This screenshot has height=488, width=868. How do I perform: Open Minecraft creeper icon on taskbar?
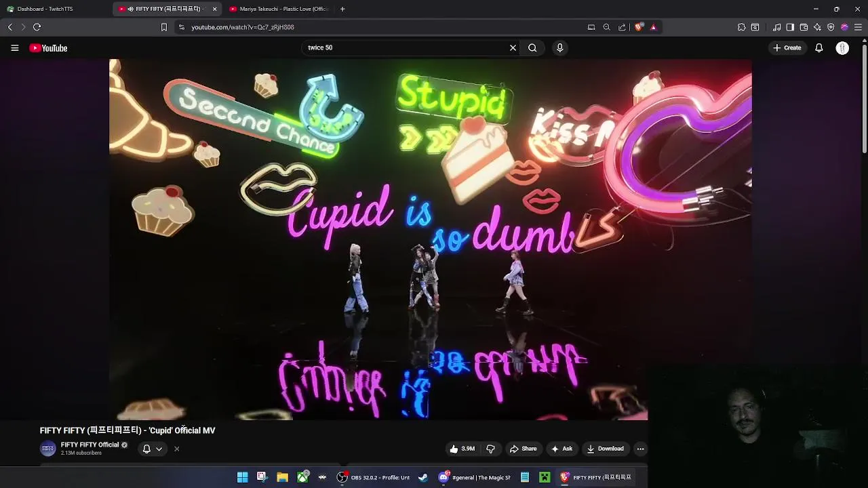pyautogui.click(x=545, y=477)
